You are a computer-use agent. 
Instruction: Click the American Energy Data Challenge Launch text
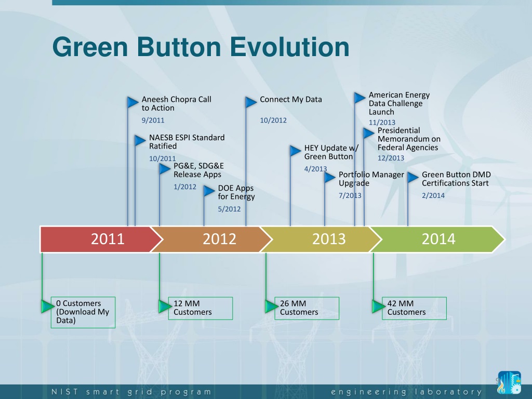click(x=400, y=103)
